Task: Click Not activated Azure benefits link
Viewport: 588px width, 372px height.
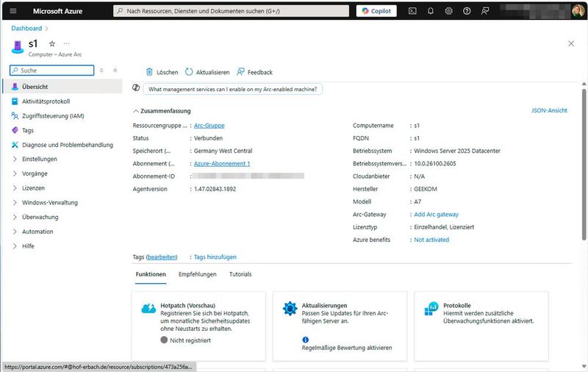Action: [x=431, y=240]
